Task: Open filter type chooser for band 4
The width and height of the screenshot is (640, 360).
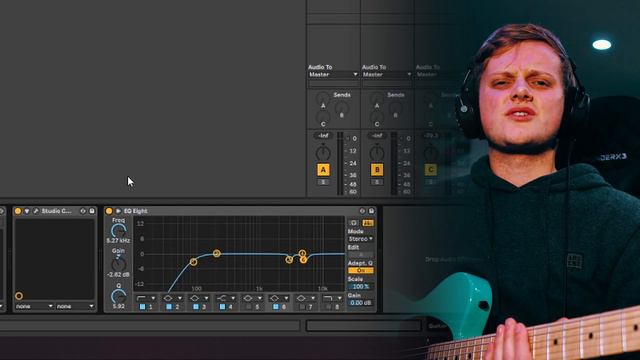Action: click(x=226, y=298)
